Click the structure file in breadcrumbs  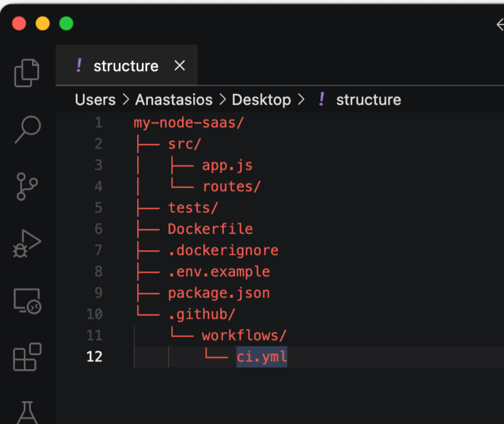pyautogui.click(x=368, y=100)
